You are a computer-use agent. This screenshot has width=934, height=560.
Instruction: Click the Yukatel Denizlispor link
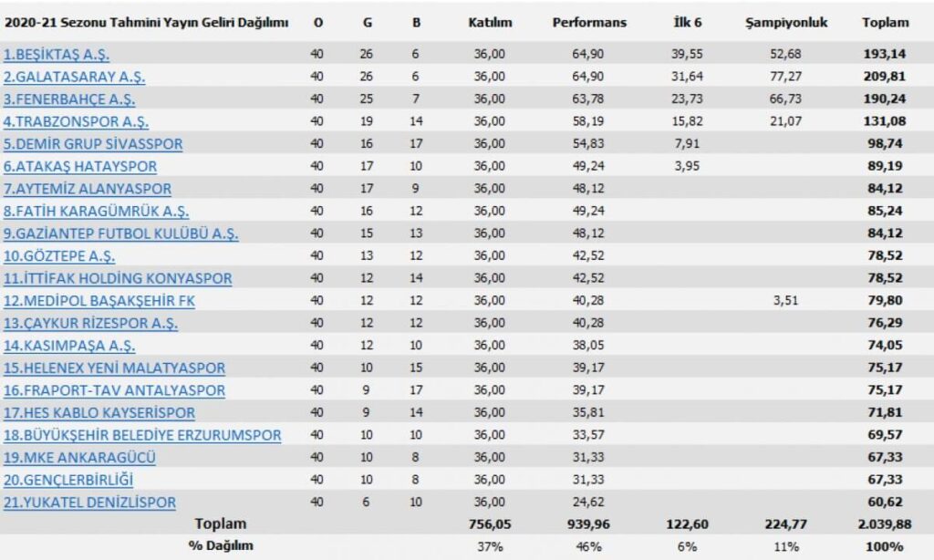(89, 502)
